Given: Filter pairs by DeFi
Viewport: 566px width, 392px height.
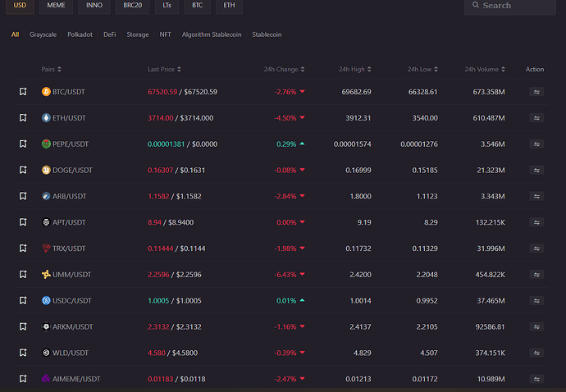Looking at the screenshot, I should 110,34.
